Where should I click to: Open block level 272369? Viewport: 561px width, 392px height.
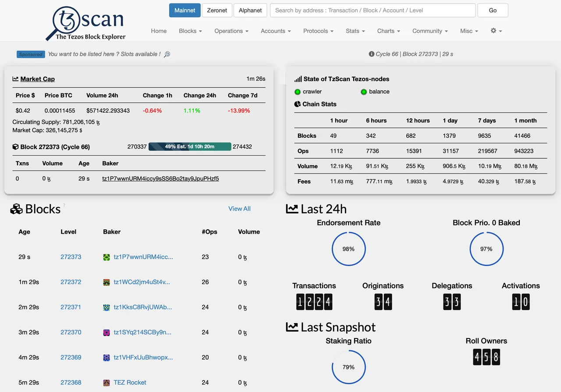[x=71, y=357]
